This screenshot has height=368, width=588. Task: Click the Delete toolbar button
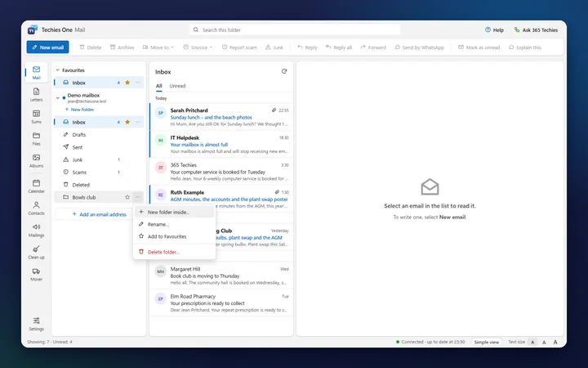[x=91, y=47]
